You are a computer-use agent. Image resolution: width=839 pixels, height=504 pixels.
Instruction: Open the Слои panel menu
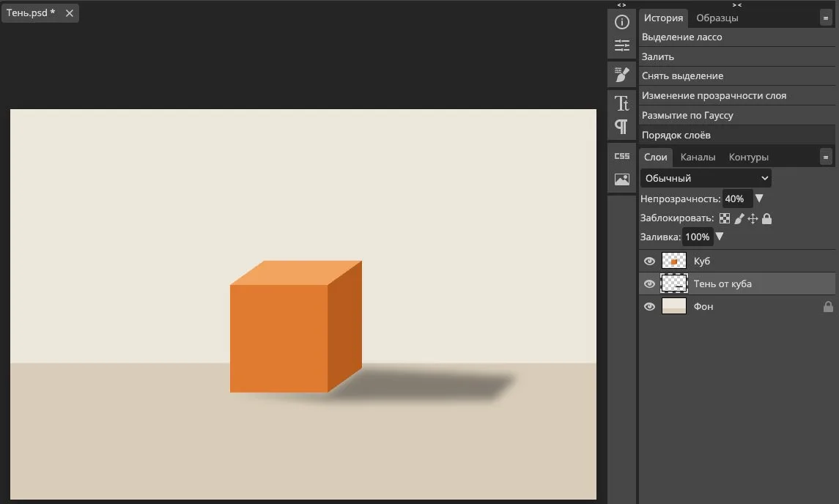(826, 157)
